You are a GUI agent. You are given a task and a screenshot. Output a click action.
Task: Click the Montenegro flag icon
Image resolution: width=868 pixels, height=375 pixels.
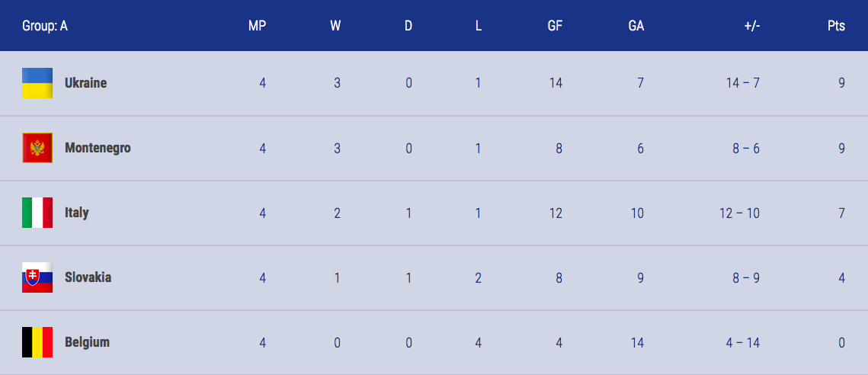[37, 148]
